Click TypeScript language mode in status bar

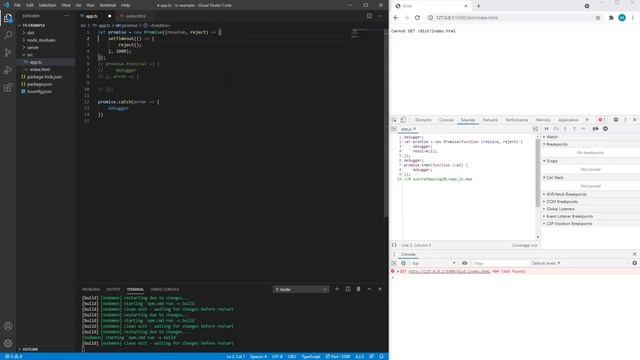click(x=311, y=356)
